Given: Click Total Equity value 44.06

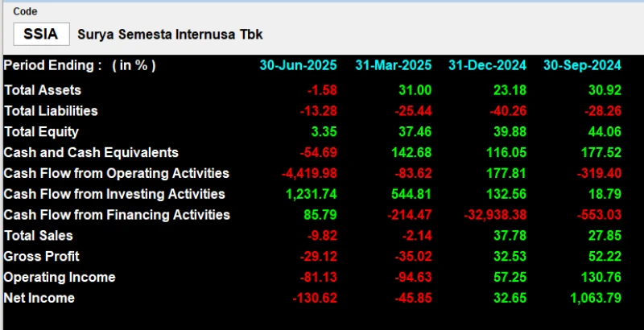Looking at the screenshot, I should pyautogui.click(x=605, y=132).
